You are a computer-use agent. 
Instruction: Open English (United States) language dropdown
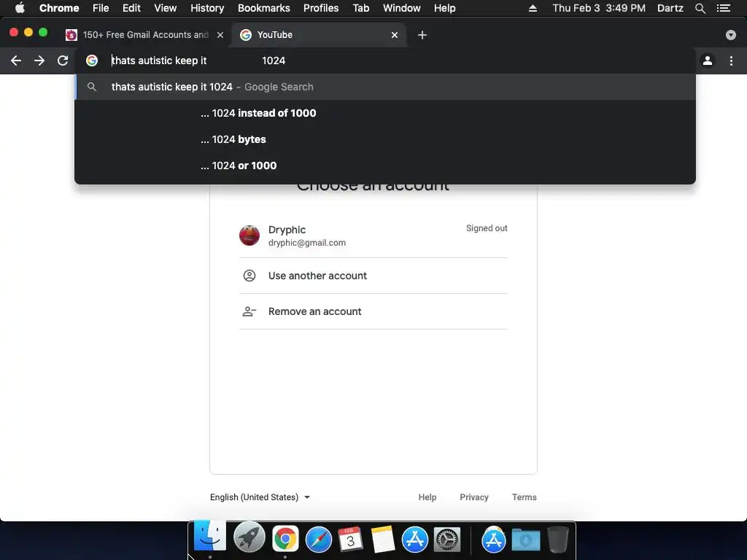pyautogui.click(x=260, y=497)
